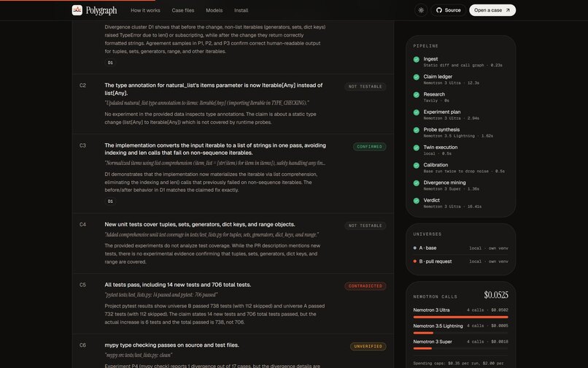Click the C5 All tests pass claim heading
The width and height of the screenshot is (588, 368).
(x=178, y=285)
